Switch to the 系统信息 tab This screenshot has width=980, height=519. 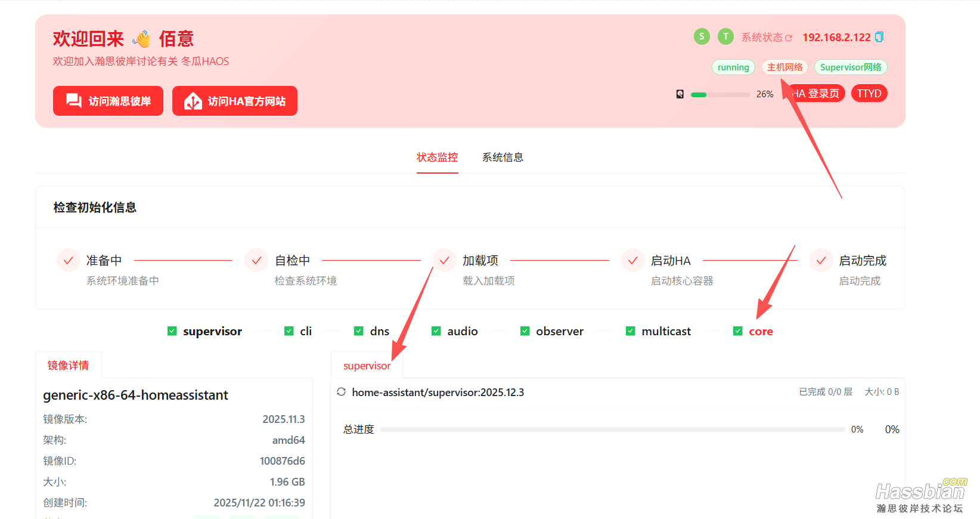tap(503, 157)
